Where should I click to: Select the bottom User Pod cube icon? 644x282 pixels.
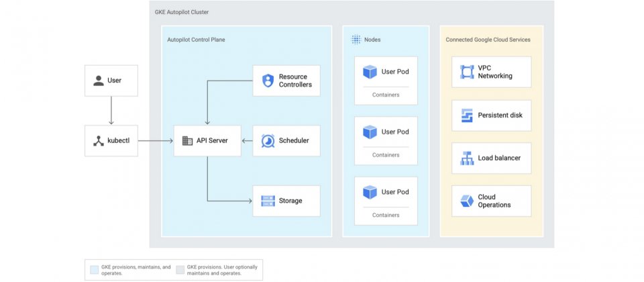click(x=370, y=192)
